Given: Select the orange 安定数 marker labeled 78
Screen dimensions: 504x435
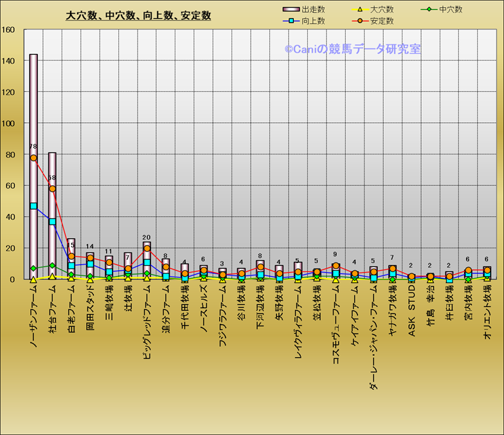Looking at the screenshot, I should point(33,158).
